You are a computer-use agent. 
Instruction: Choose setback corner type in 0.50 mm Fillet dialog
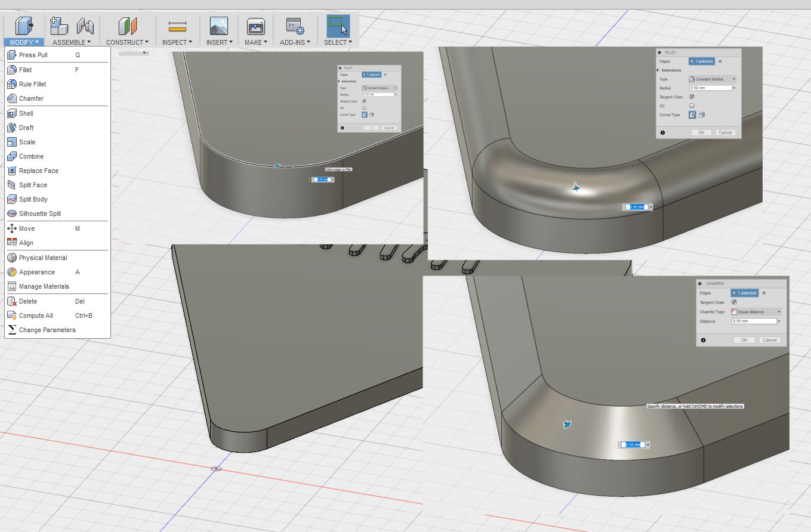point(702,115)
